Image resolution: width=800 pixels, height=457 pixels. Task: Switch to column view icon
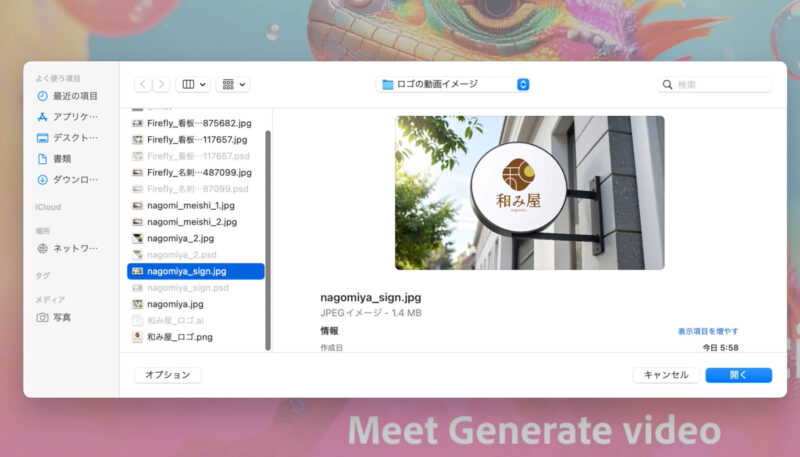tap(188, 84)
